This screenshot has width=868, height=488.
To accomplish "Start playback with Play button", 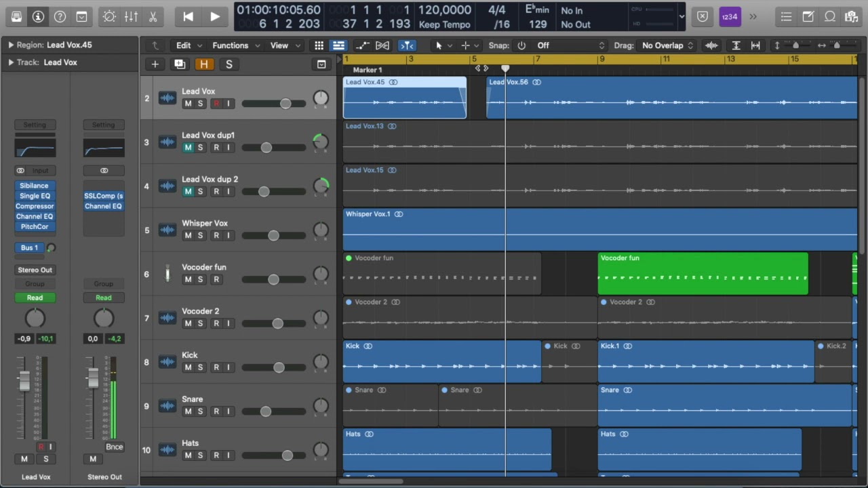I will click(215, 16).
